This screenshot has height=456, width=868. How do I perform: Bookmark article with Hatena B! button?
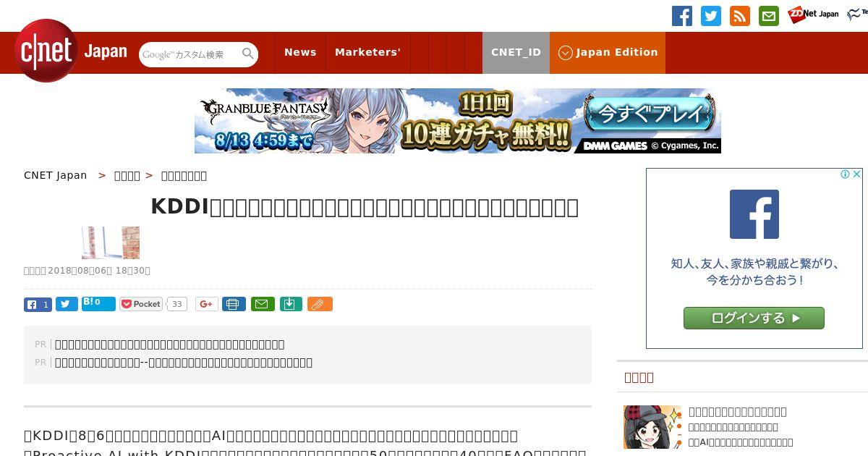[x=98, y=303]
